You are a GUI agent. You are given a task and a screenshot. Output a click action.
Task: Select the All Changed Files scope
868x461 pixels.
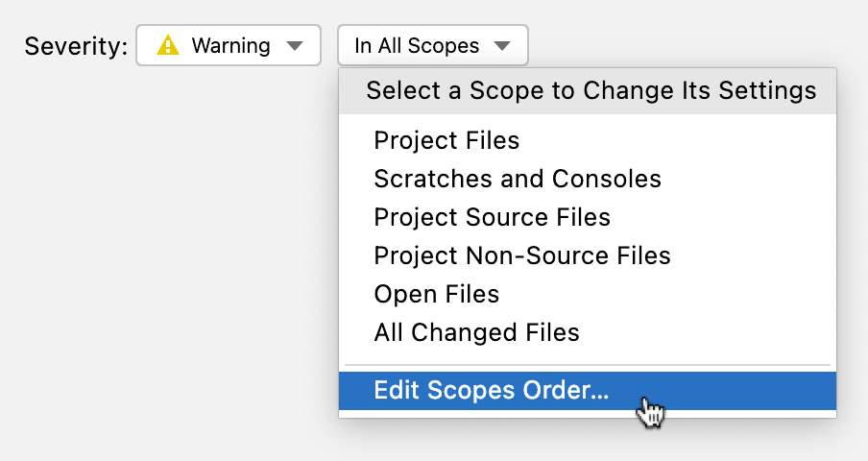(477, 332)
